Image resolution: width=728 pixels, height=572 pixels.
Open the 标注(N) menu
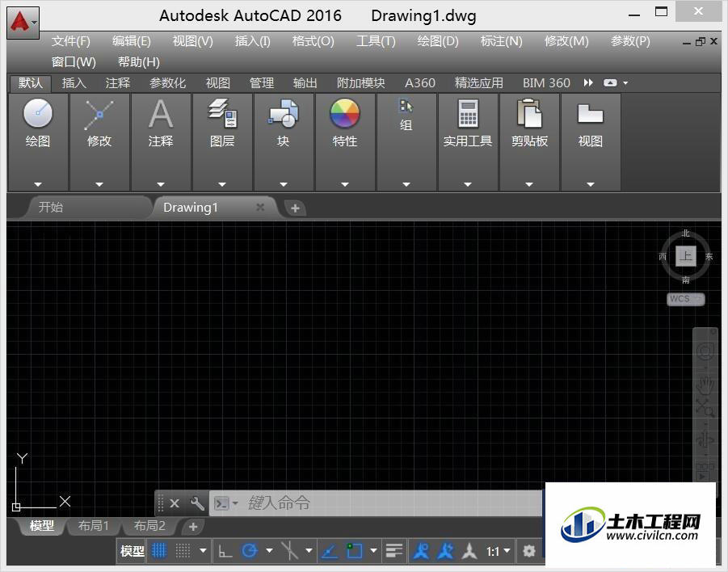[502, 41]
